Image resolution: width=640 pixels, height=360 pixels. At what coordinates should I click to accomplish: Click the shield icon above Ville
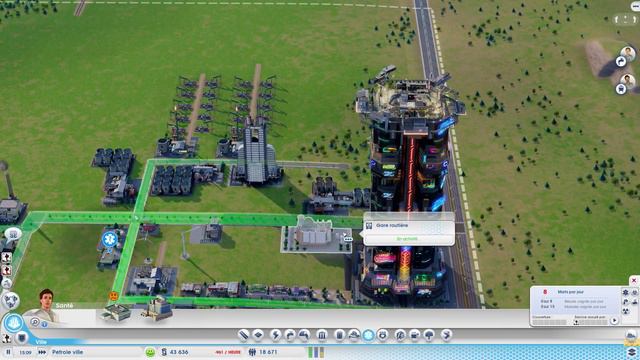(22, 338)
